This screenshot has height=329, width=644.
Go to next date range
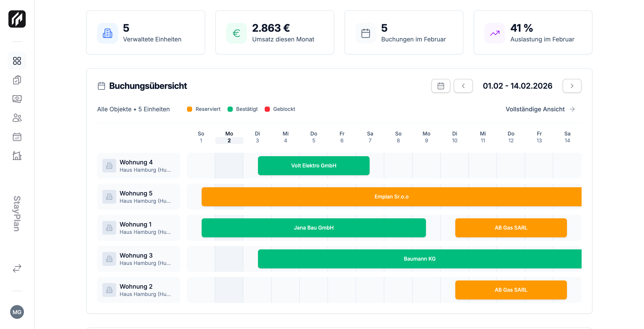pos(572,86)
